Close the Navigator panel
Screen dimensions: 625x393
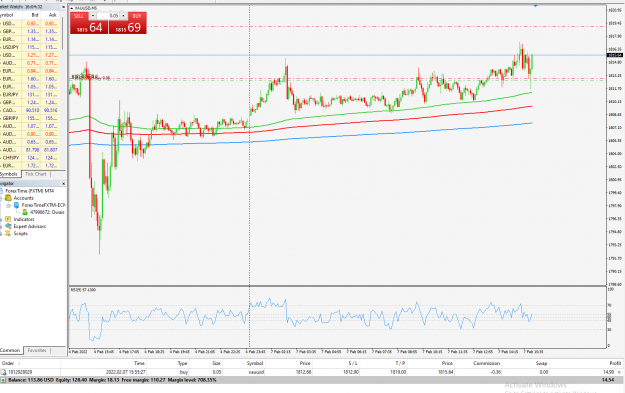point(63,184)
